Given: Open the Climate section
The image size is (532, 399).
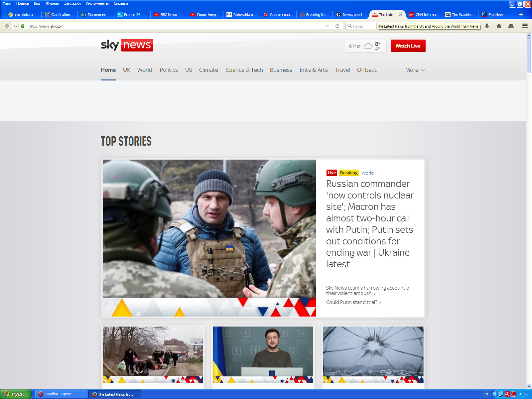Looking at the screenshot, I should pyautogui.click(x=208, y=70).
